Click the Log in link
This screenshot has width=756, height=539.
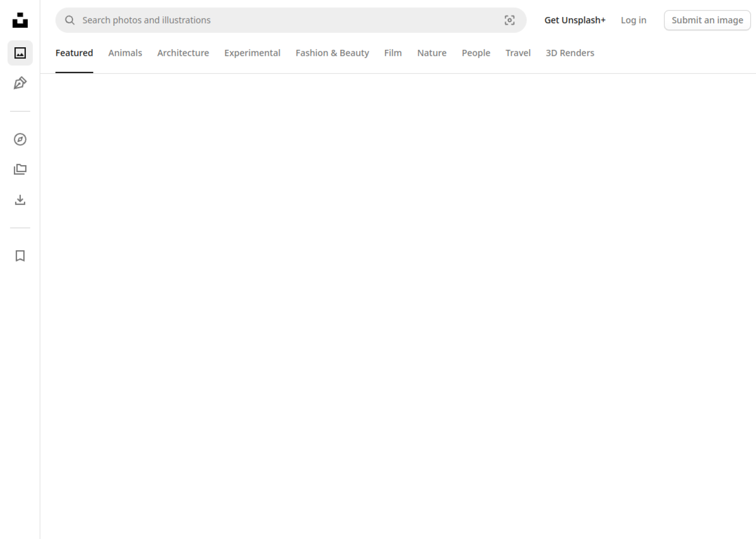click(x=634, y=20)
